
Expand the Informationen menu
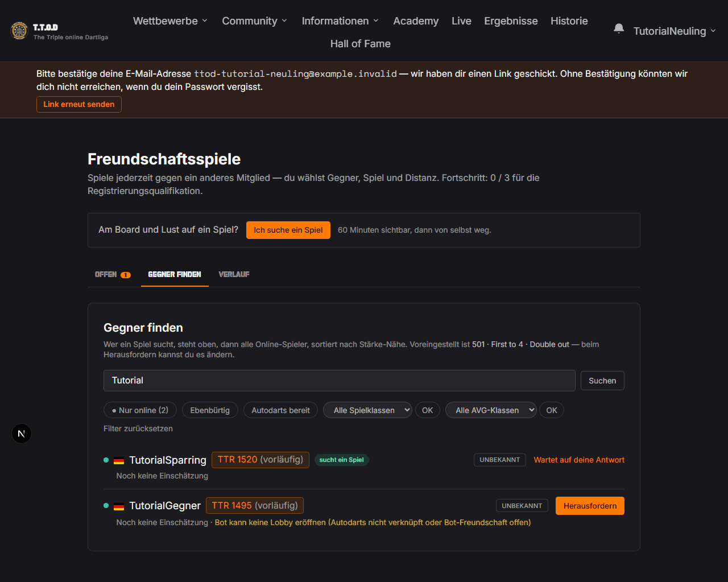(x=340, y=21)
